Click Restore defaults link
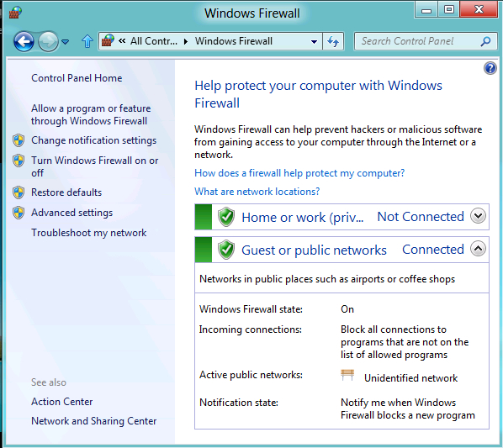Viewport: 503px width, 448px height. click(x=66, y=192)
